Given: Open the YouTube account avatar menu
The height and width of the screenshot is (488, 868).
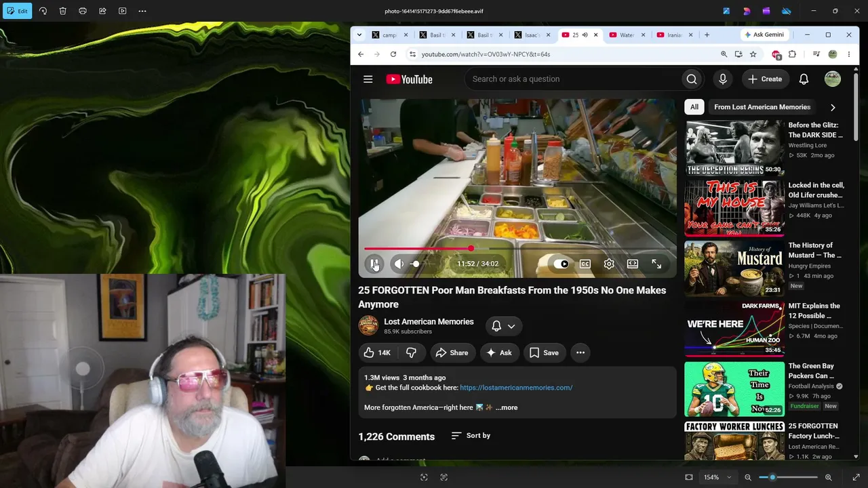Looking at the screenshot, I should (x=833, y=79).
